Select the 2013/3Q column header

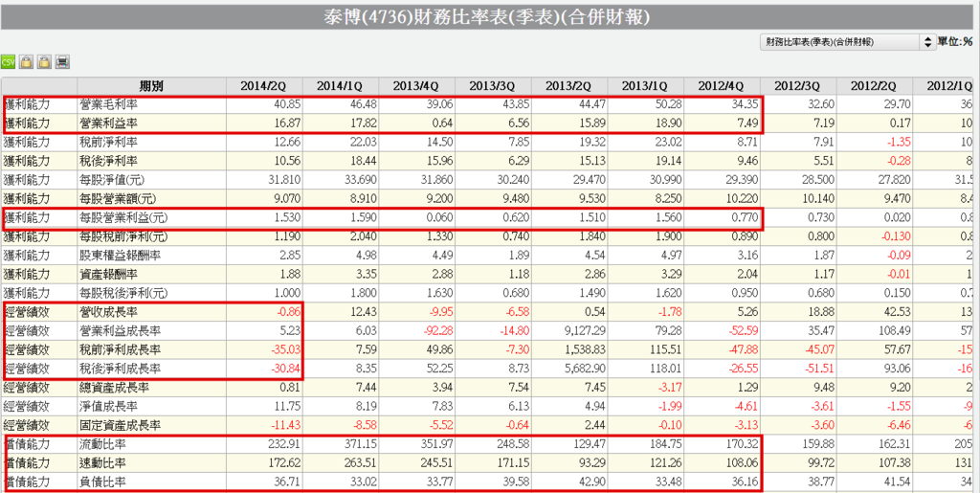pyautogui.click(x=493, y=86)
